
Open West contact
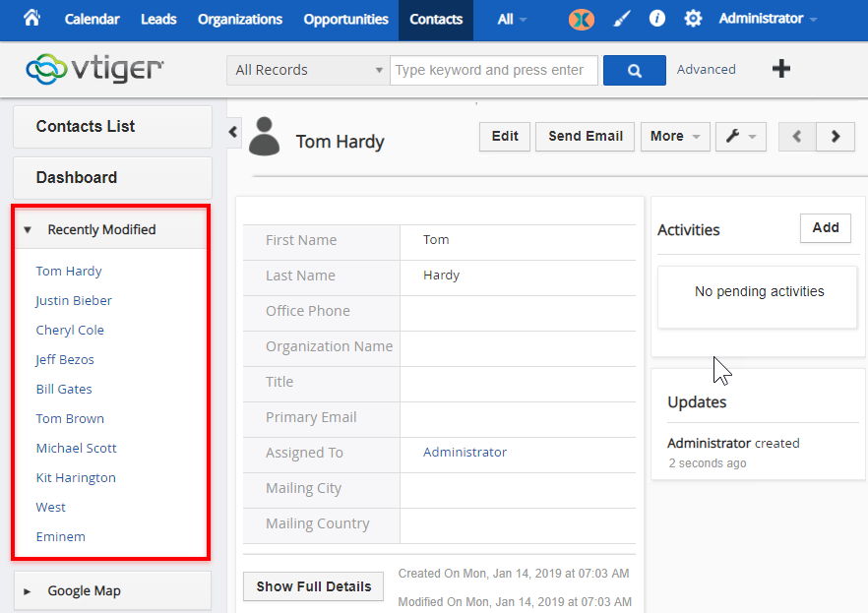[50, 508]
